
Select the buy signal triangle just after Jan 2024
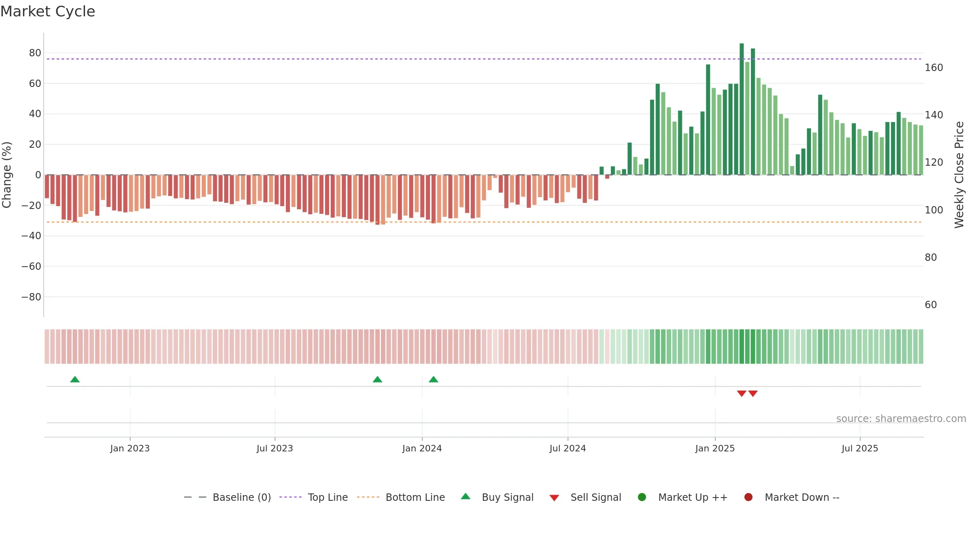tap(434, 380)
